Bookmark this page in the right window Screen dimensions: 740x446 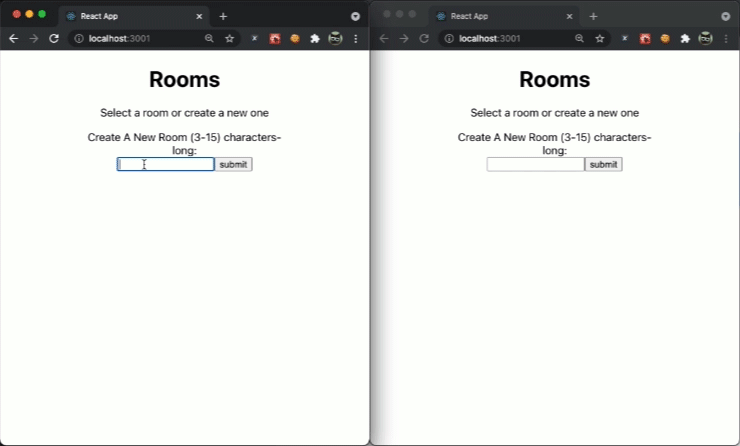pos(599,39)
